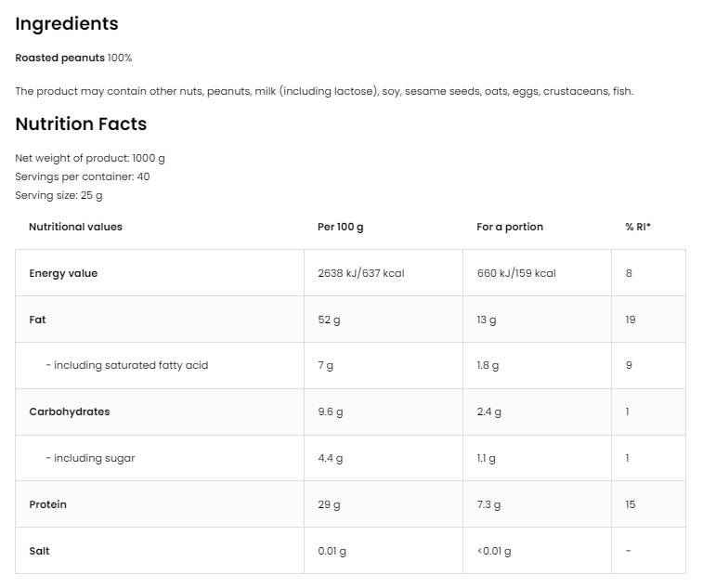This screenshot has width=703, height=588.
Task: Click the Servings per container line
Action: [83, 176]
